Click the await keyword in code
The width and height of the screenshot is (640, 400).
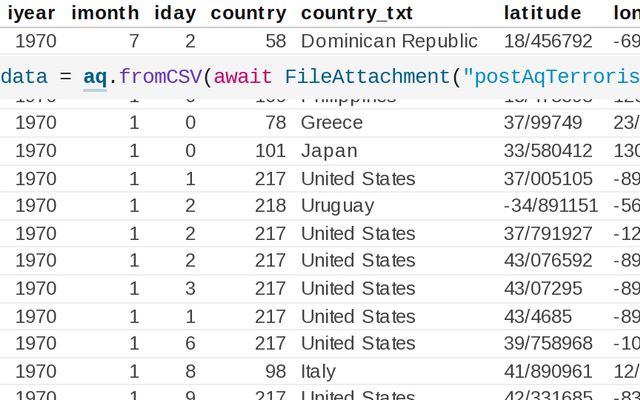244,77
